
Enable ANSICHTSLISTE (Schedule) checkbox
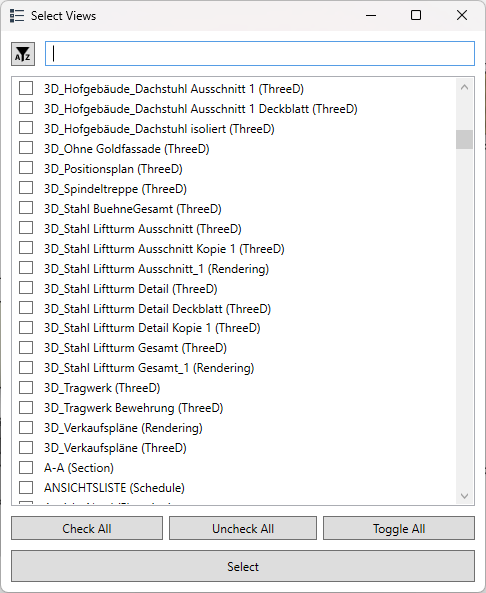(26, 487)
